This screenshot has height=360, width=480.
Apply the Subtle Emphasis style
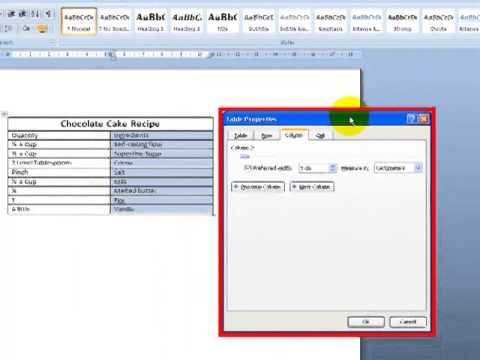tap(295, 21)
